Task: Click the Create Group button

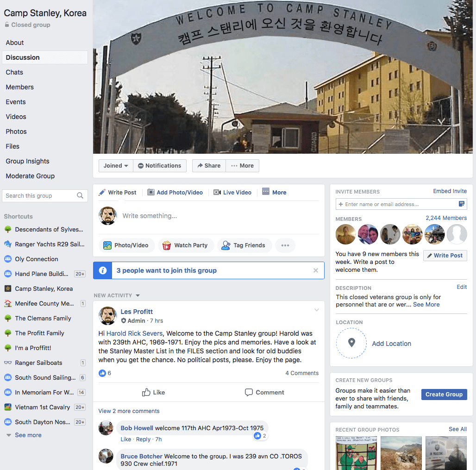Action: tap(444, 395)
